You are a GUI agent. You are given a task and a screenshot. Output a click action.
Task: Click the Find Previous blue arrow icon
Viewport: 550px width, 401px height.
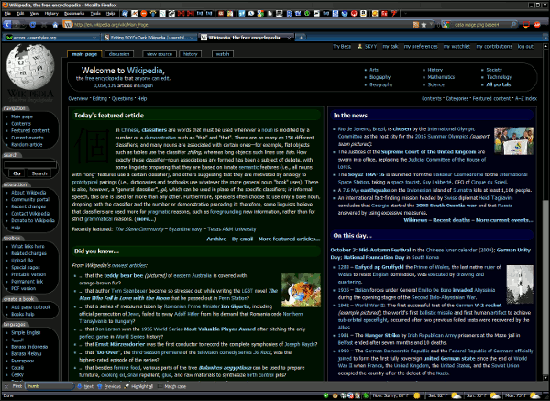click(100, 386)
